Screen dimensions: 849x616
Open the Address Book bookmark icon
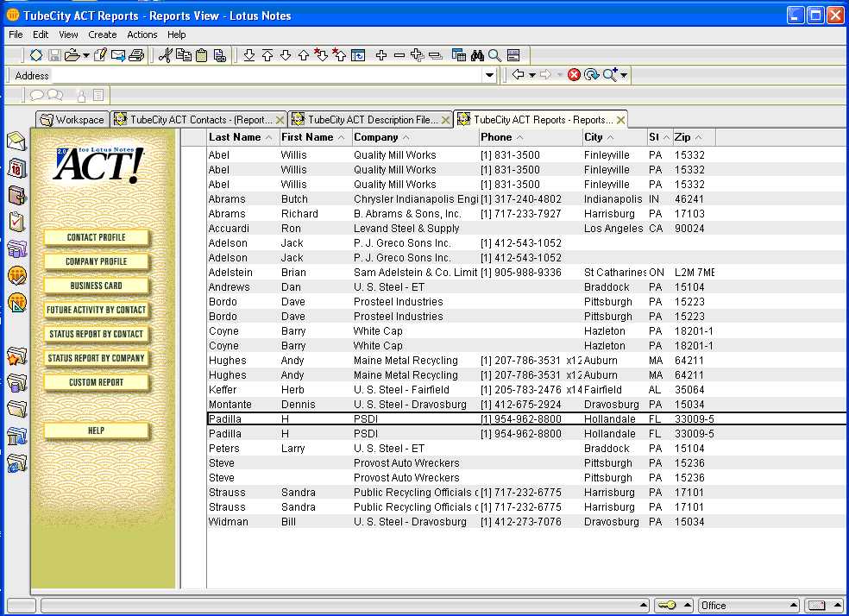point(16,195)
